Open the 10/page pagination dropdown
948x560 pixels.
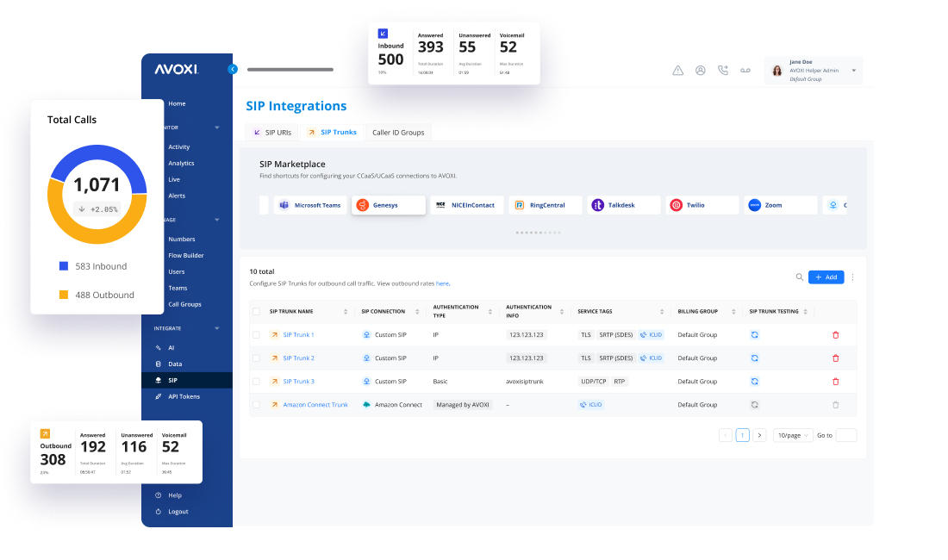point(792,436)
